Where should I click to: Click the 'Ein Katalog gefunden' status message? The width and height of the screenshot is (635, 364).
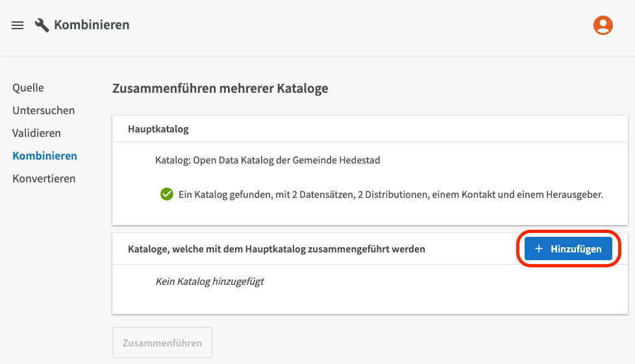coord(390,195)
